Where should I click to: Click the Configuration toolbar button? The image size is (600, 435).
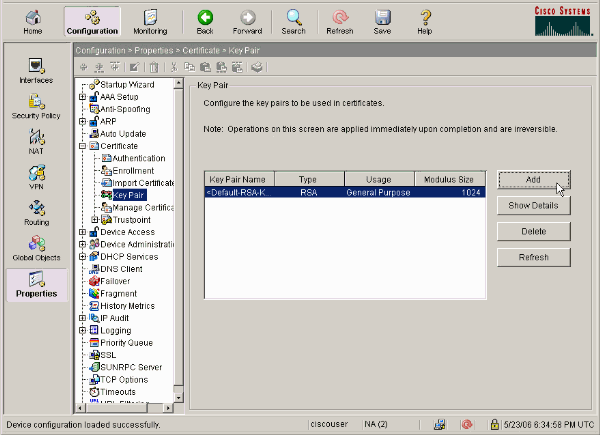point(92,22)
